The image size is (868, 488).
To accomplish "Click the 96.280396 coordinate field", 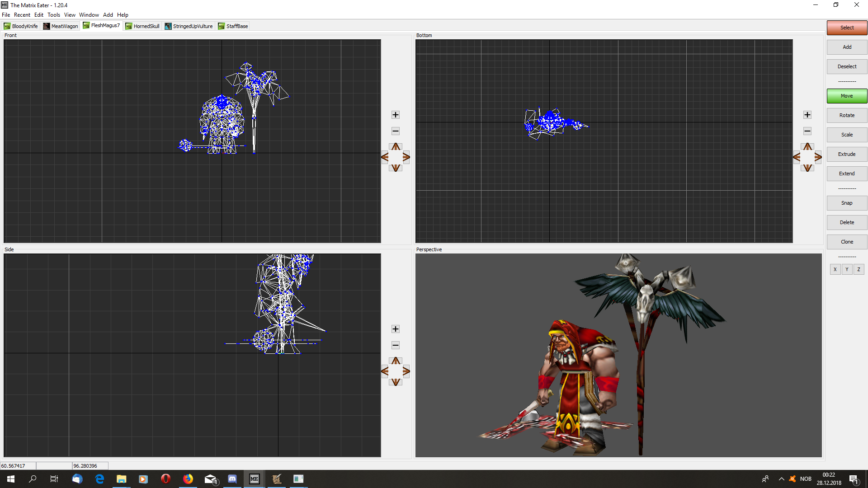I will point(90,466).
